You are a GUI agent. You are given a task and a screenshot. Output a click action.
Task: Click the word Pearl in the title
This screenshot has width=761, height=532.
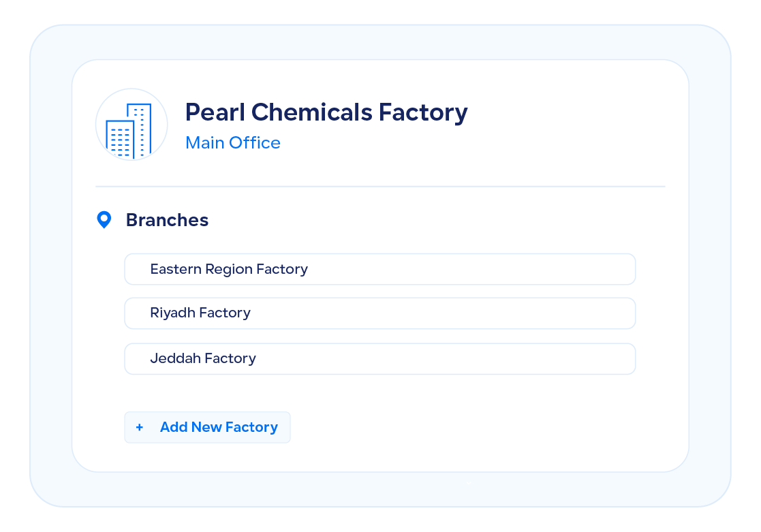coord(214,112)
